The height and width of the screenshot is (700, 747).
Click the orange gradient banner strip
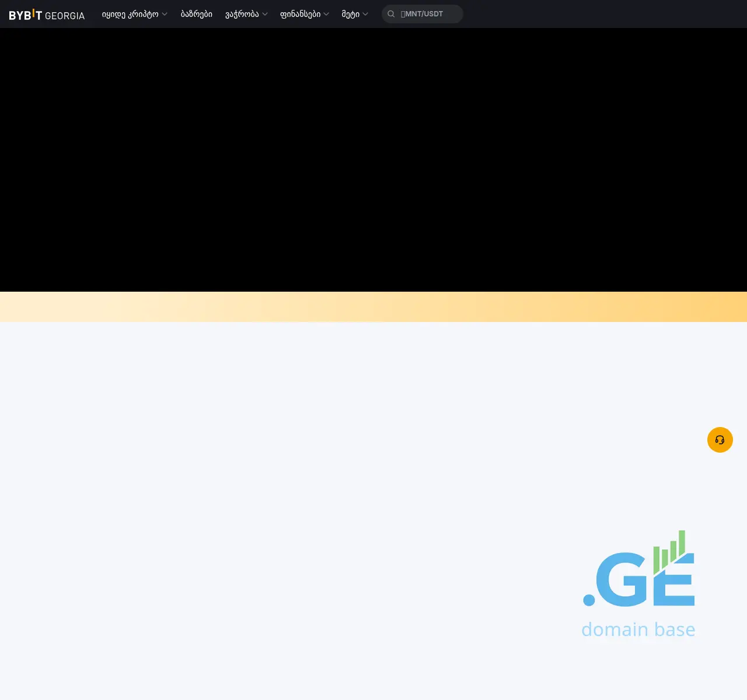point(373,306)
